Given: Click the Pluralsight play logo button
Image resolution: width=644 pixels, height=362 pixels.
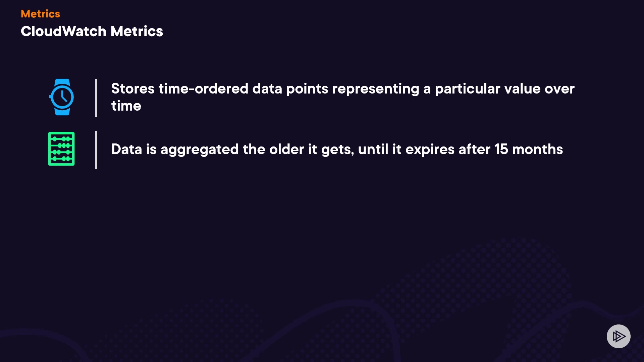Looking at the screenshot, I should pyautogui.click(x=619, y=336).
